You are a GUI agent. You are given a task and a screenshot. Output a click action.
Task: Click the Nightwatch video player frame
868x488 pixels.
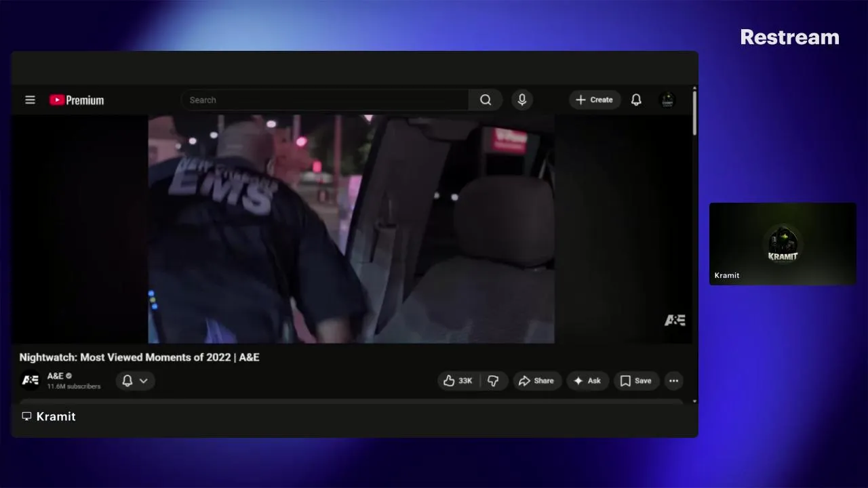[351, 229]
